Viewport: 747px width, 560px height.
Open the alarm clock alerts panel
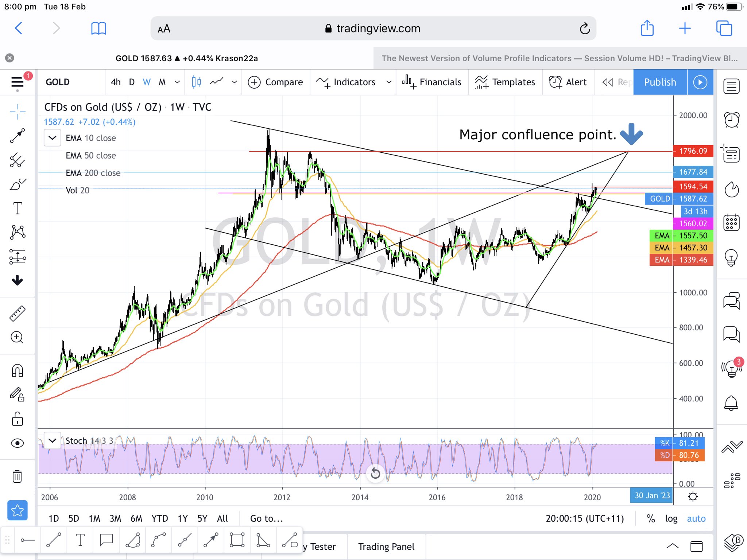click(731, 120)
